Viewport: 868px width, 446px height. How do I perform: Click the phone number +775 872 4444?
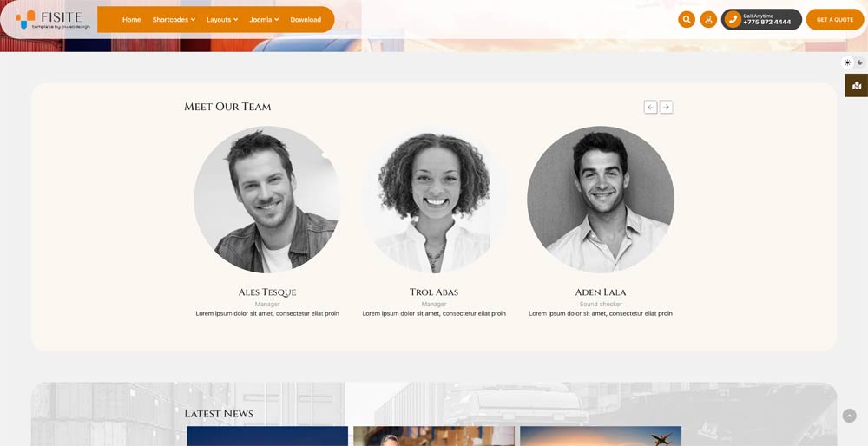[x=766, y=23]
